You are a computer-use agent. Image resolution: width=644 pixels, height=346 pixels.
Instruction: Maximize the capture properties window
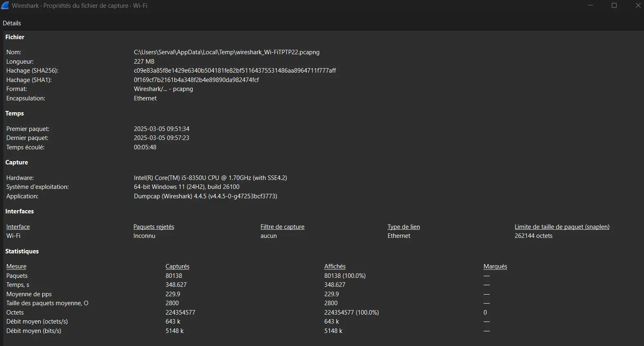pyautogui.click(x=614, y=5)
